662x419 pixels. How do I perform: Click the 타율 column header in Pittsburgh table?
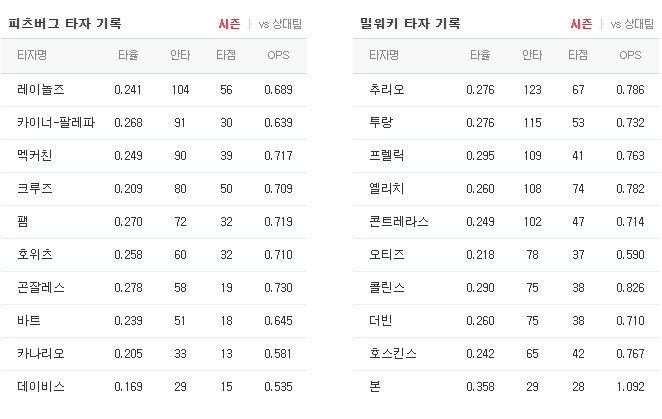click(128, 55)
